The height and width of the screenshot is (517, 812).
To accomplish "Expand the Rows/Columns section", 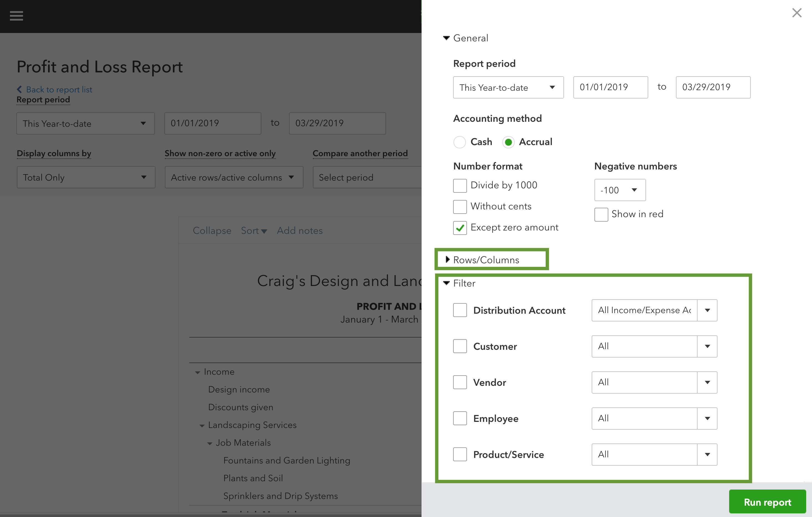I will tap(485, 260).
